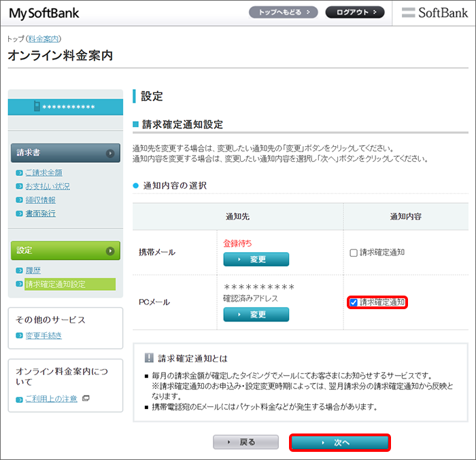Click the masked PC mail address

259,287
